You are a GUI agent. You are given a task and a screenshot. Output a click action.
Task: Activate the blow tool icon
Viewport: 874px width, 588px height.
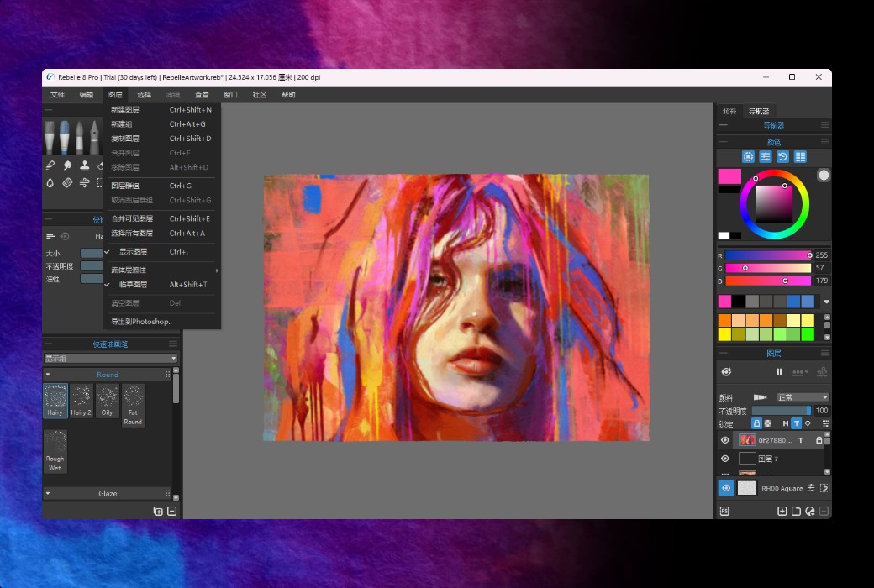[84, 182]
